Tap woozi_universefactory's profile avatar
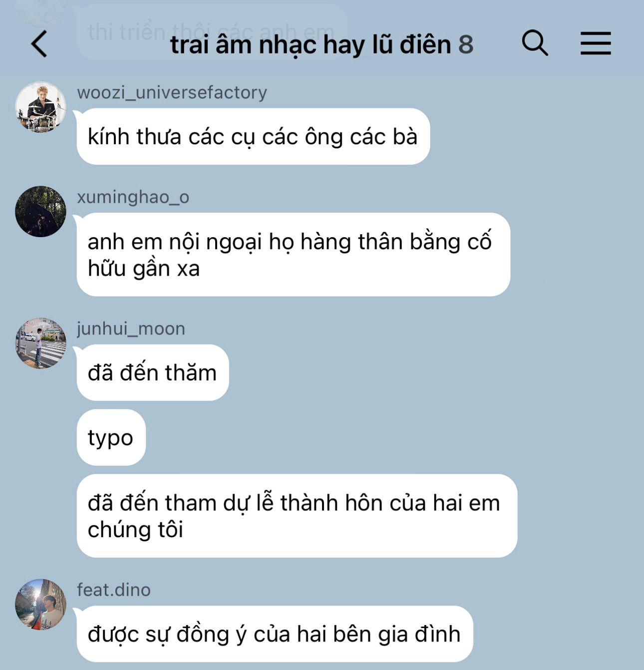The image size is (644, 670). click(x=40, y=107)
